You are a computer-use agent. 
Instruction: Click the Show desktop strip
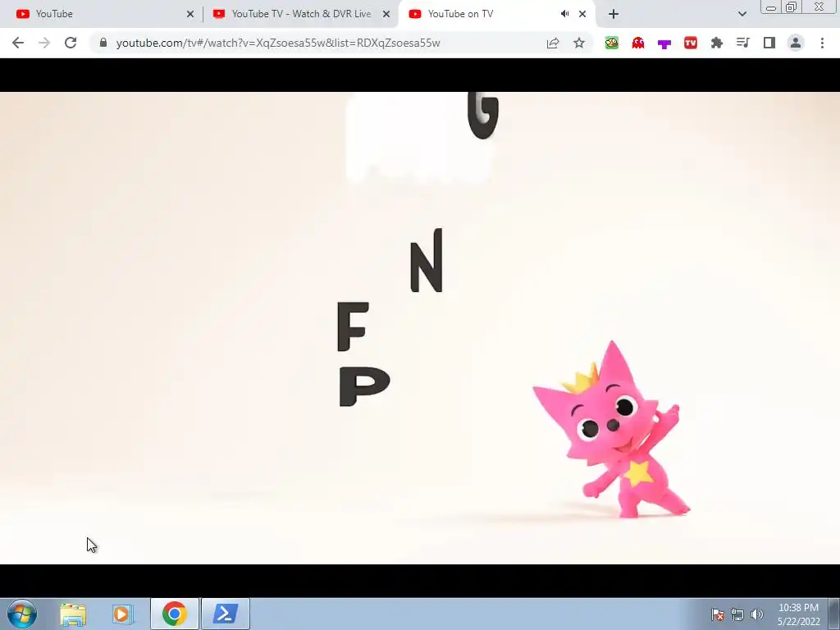coord(834,614)
